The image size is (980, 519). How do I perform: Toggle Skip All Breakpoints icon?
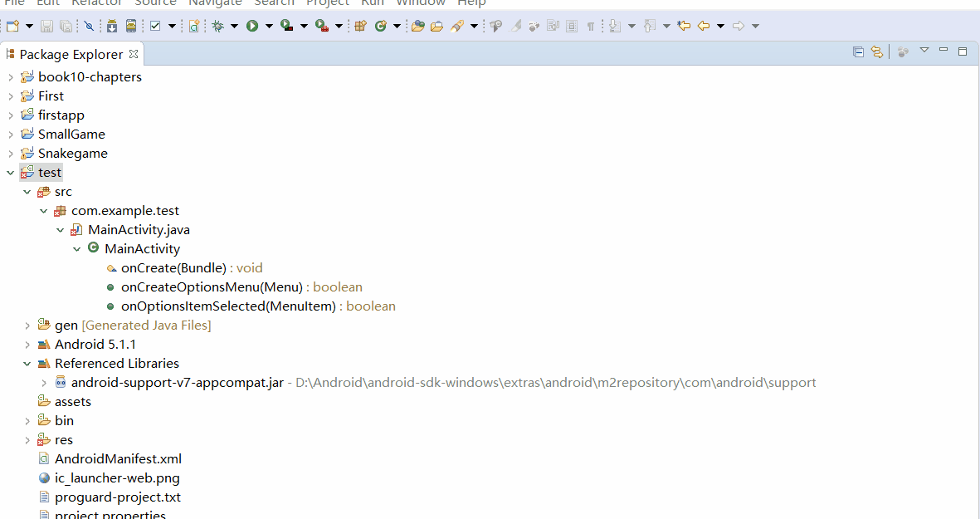[x=90, y=27]
